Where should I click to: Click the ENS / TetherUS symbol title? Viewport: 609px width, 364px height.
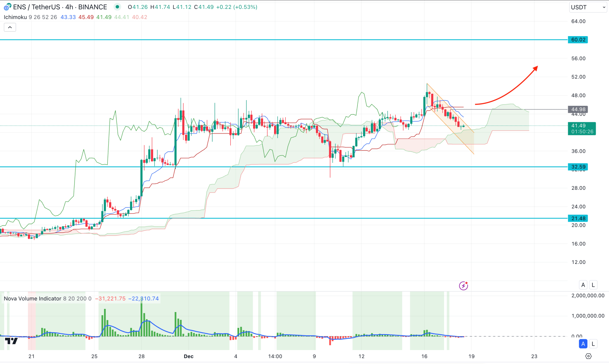(x=36, y=7)
